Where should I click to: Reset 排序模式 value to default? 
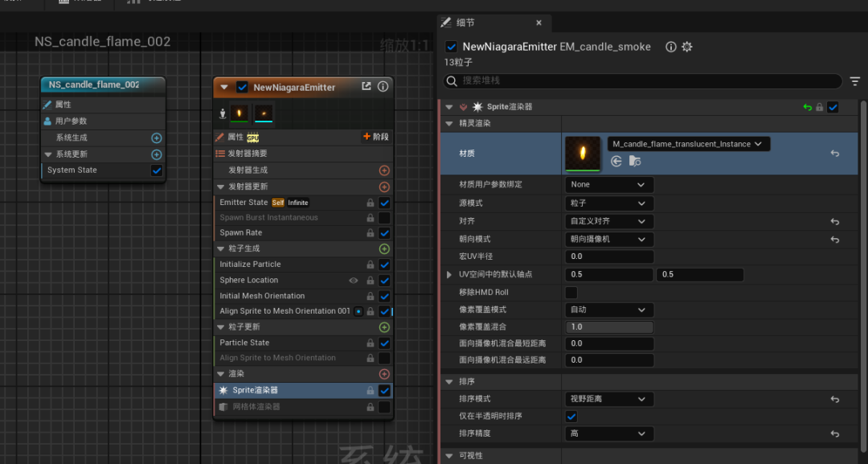click(x=835, y=399)
